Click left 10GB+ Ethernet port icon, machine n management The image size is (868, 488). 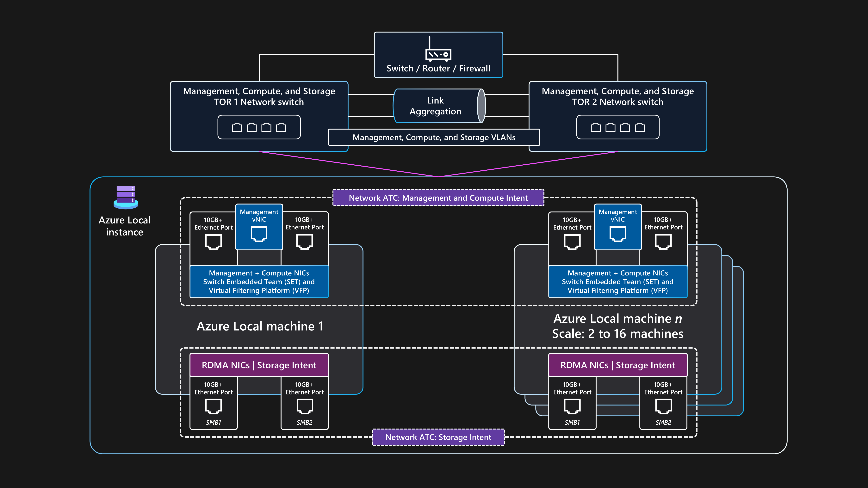(572, 242)
